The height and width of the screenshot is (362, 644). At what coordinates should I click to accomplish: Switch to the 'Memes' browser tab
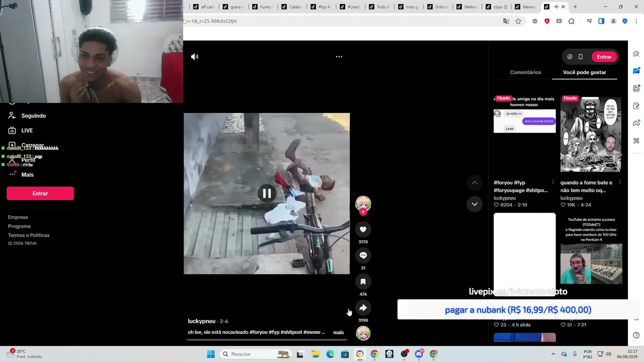[525, 7]
